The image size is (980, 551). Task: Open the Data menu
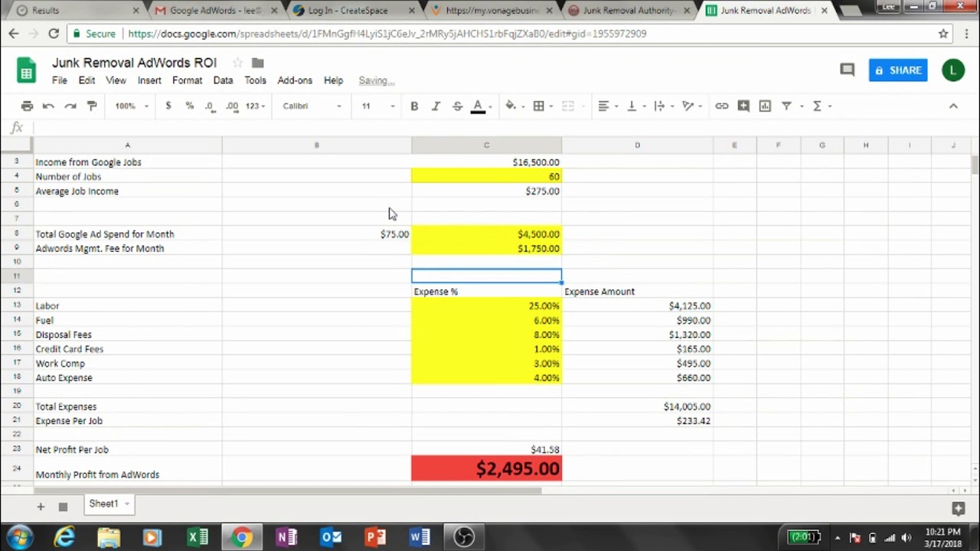tap(223, 80)
